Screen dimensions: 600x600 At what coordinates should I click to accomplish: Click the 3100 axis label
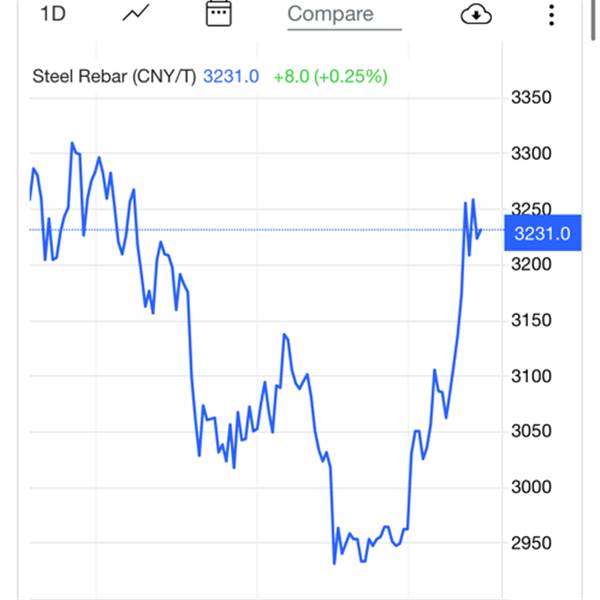[x=531, y=376]
